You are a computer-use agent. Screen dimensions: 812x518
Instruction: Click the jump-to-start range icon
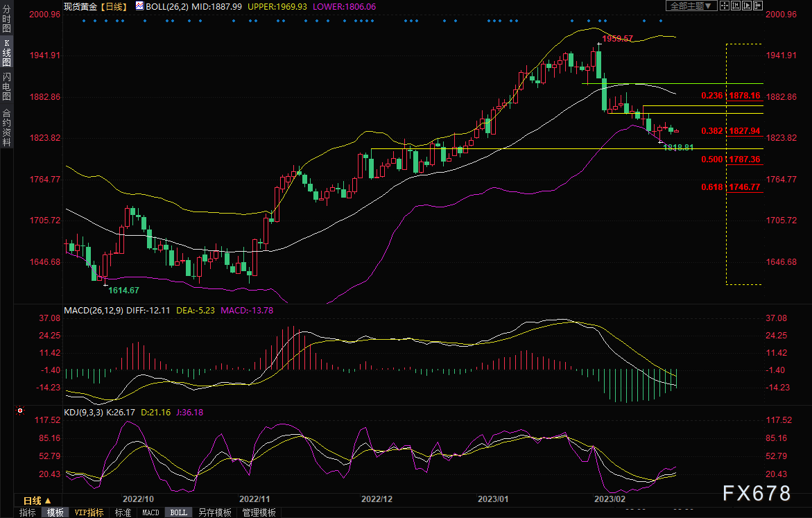click(x=735, y=6)
